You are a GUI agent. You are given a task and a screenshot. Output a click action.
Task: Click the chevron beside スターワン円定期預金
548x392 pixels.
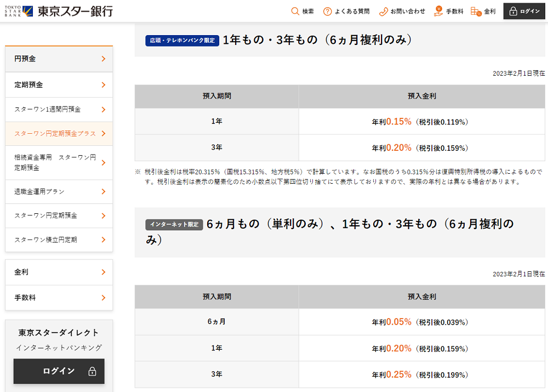pyautogui.click(x=104, y=216)
